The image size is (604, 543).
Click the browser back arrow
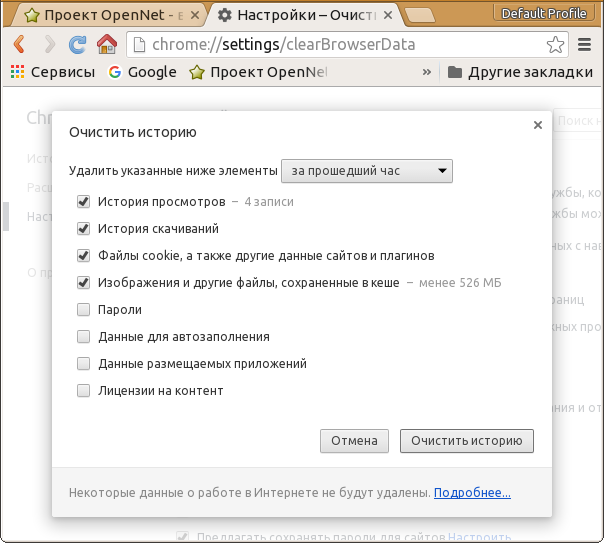(19, 45)
